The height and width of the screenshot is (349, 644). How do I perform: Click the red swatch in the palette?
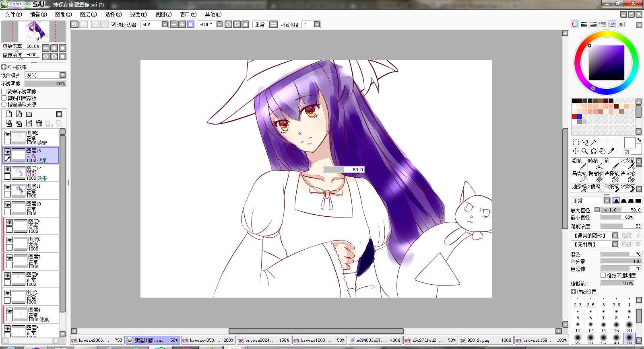tap(574, 117)
